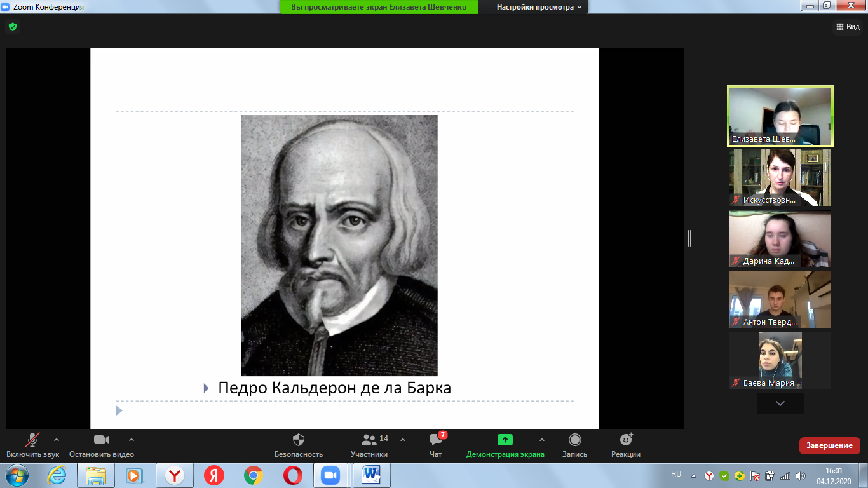Open share options arrow beside Демонстрация экрана
Viewport: 868px width, 488px height.
click(x=542, y=440)
